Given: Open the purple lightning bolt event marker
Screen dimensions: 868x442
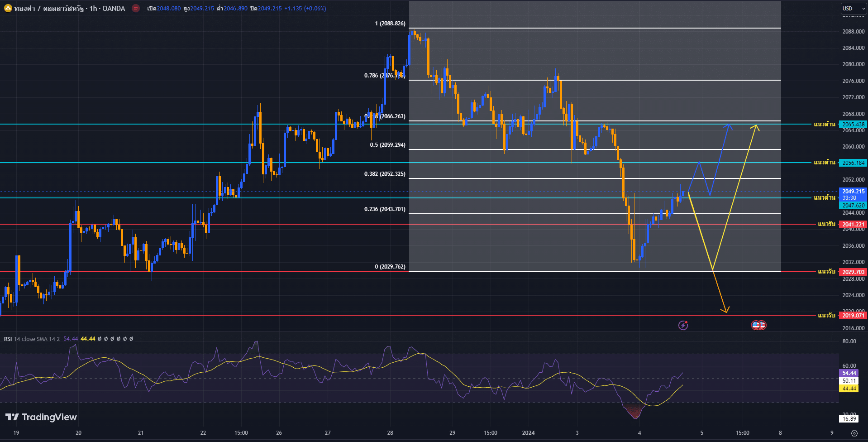Looking at the screenshot, I should click(x=683, y=325).
